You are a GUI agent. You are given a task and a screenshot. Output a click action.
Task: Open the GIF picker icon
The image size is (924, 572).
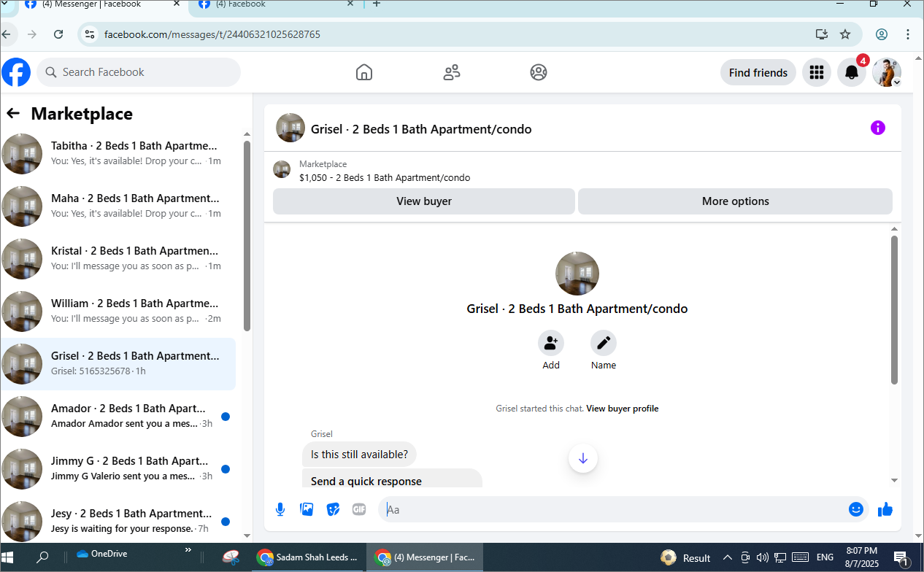(359, 509)
